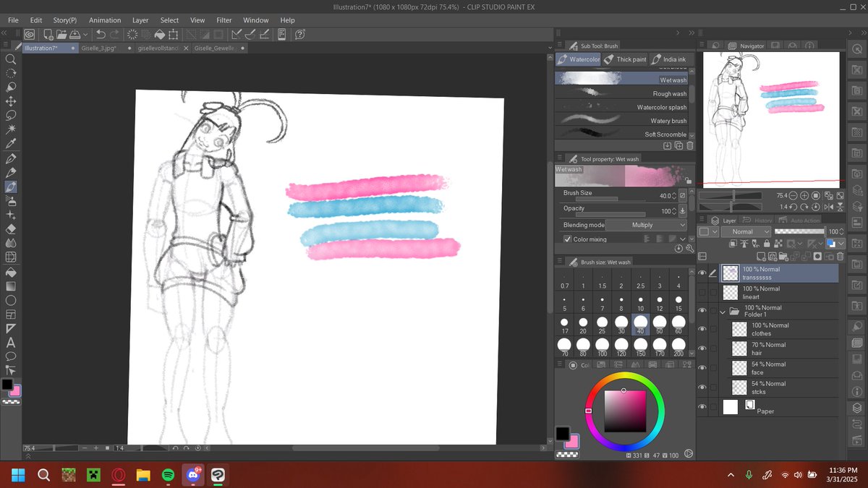Choose brush size 100 preset

tap(603, 347)
